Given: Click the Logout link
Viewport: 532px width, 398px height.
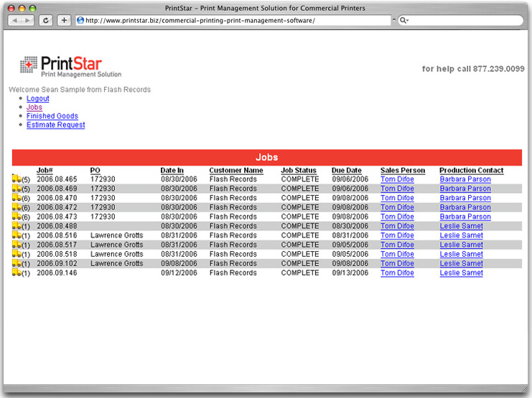Looking at the screenshot, I should (x=37, y=98).
